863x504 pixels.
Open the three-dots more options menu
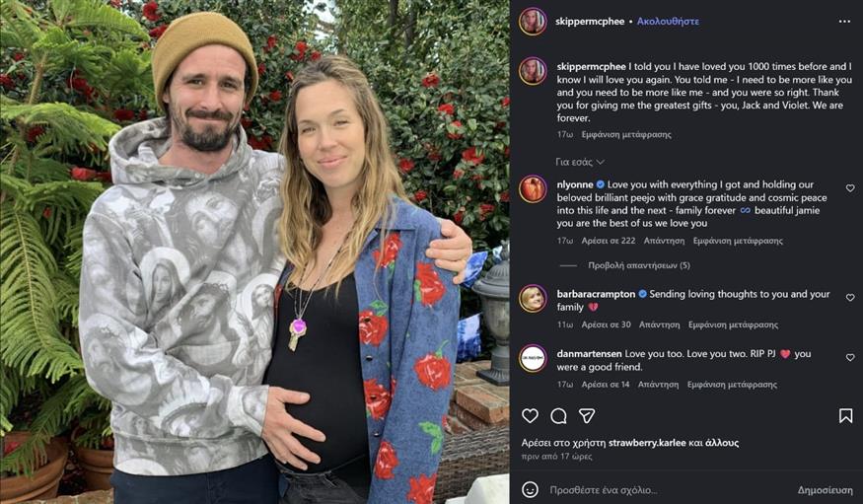[x=844, y=20]
